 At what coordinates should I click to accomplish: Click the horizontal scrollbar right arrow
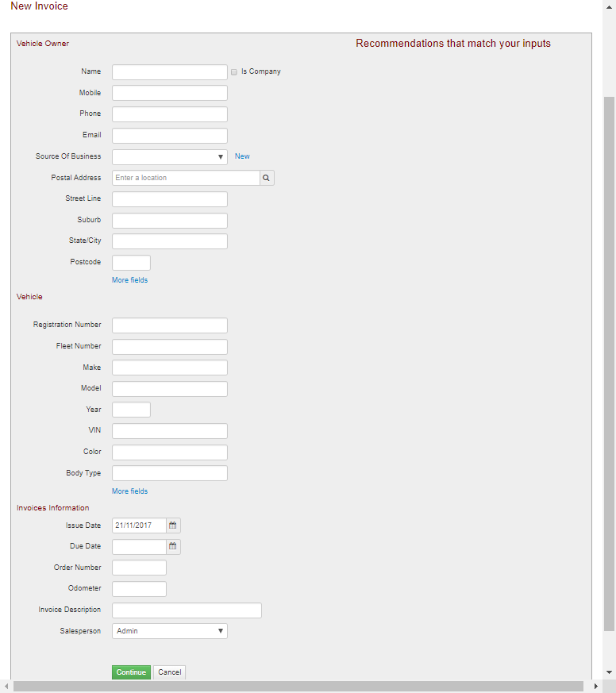click(x=595, y=687)
